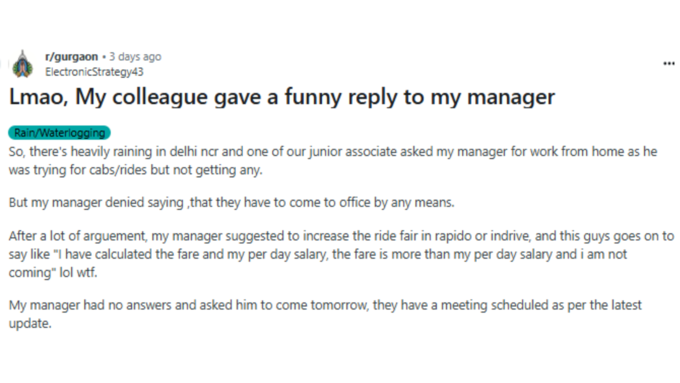Viewport: 680px width, 383px height.
Task: Open the three-dot post options menu
Action: (668, 64)
